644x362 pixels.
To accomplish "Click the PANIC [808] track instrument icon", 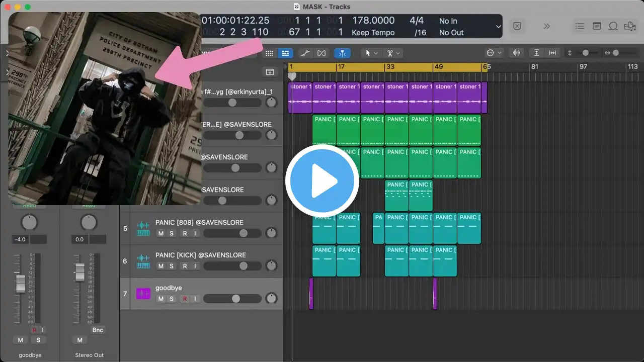I will pyautogui.click(x=143, y=228).
